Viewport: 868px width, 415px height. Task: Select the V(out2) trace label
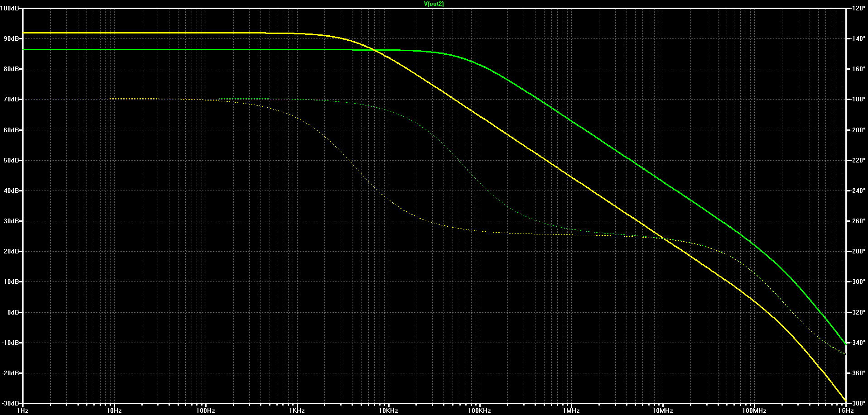point(434,4)
